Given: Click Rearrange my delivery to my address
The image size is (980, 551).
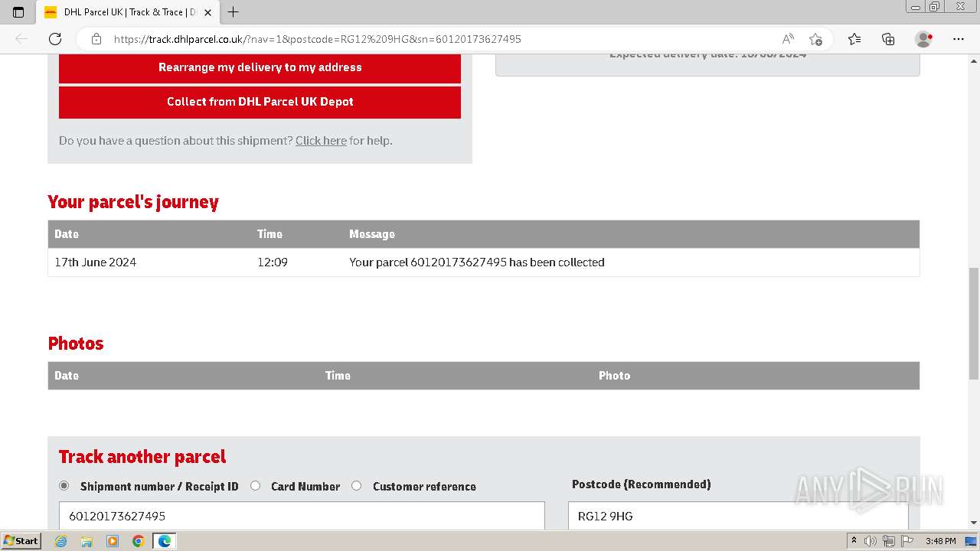Looking at the screenshot, I should pyautogui.click(x=260, y=67).
